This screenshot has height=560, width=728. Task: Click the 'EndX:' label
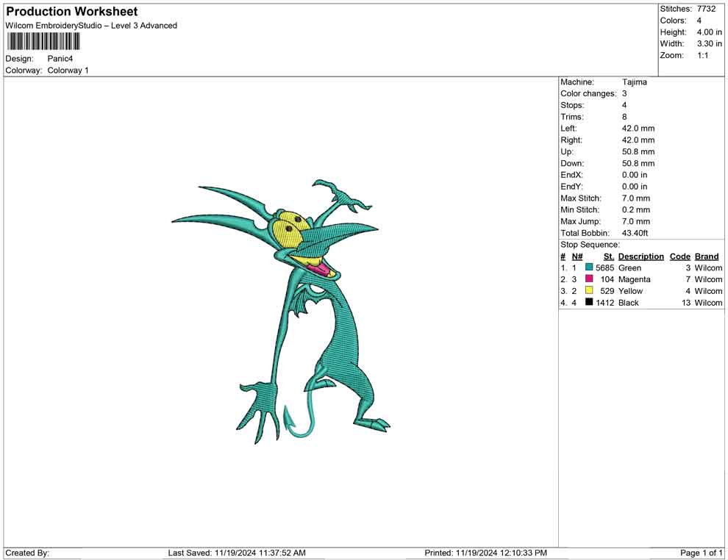571,174
